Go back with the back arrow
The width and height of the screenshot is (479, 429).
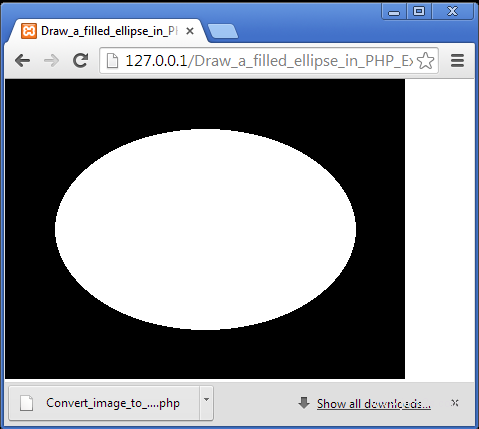click(23, 61)
